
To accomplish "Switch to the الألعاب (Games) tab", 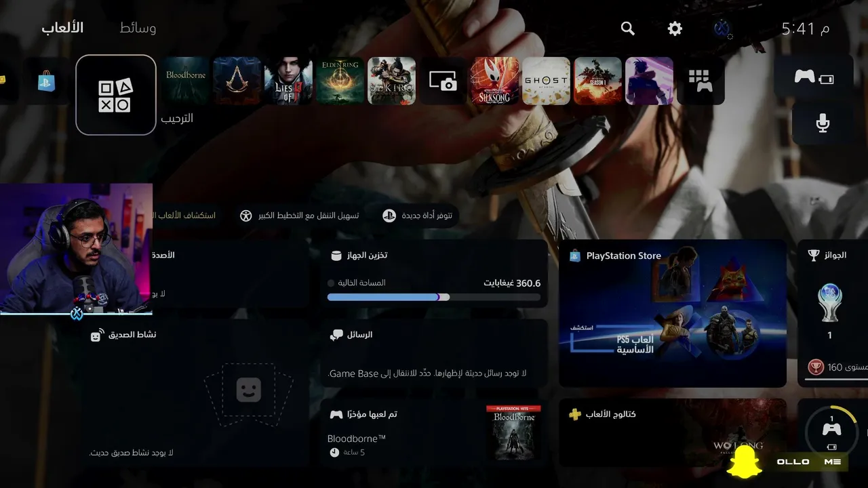I will pyautogui.click(x=62, y=28).
